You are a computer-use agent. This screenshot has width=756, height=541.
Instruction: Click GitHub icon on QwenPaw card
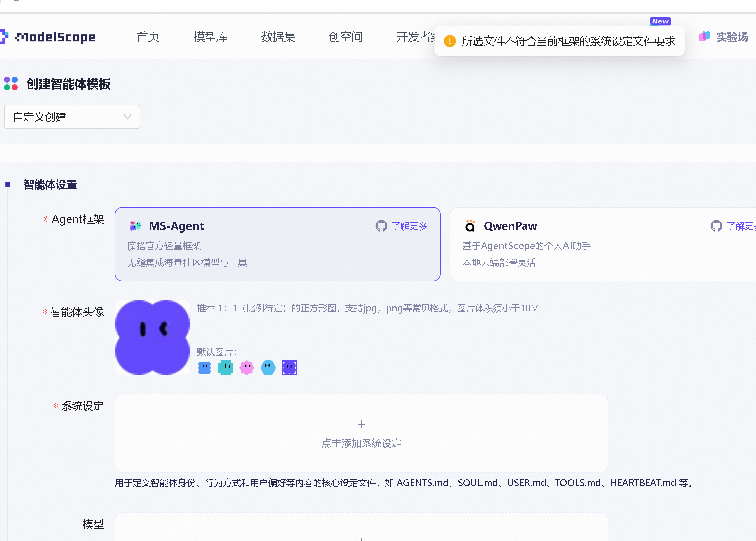(x=716, y=226)
